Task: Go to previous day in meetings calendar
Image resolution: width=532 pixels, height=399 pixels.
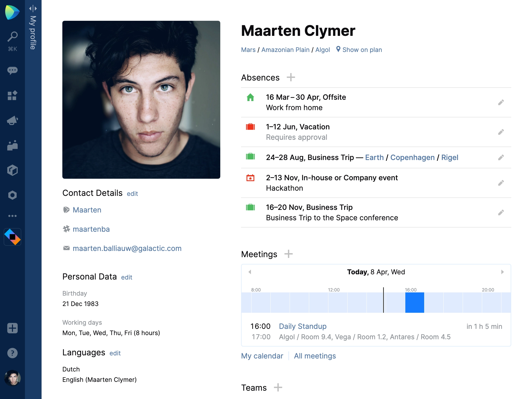Action: 250,272
